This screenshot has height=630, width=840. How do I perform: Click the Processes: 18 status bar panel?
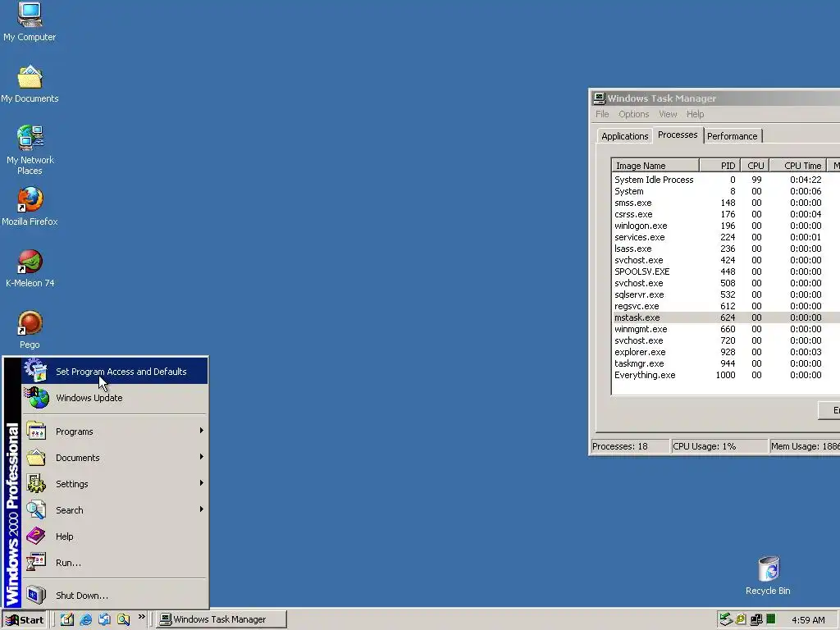(629, 446)
